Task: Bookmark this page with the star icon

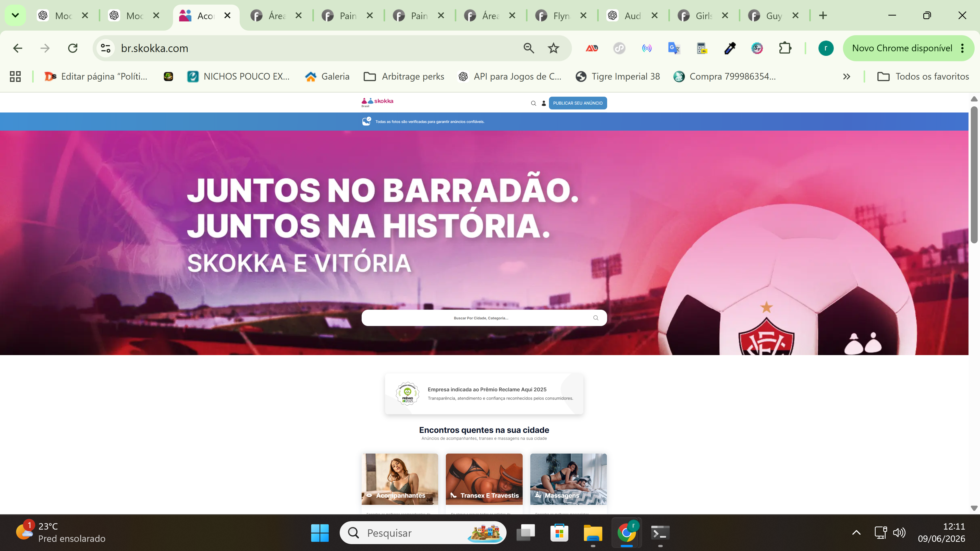Action: [x=554, y=48]
